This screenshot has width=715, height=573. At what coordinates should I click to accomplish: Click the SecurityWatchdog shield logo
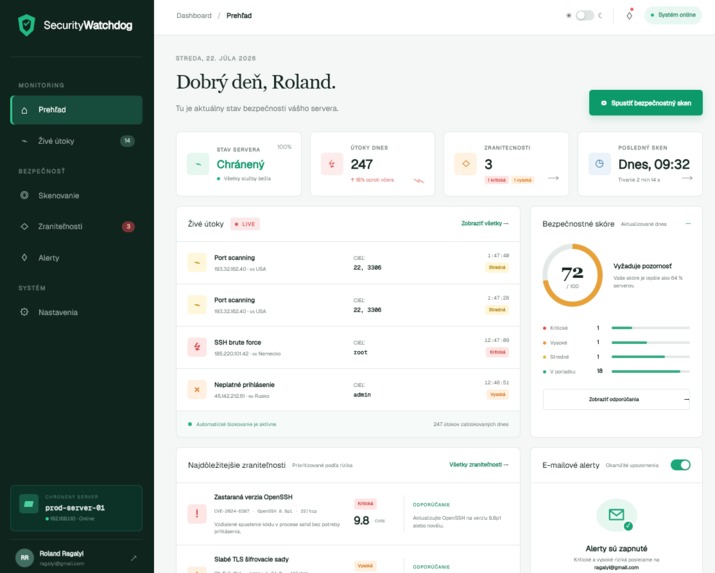pyautogui.click(x=26, y=25)
